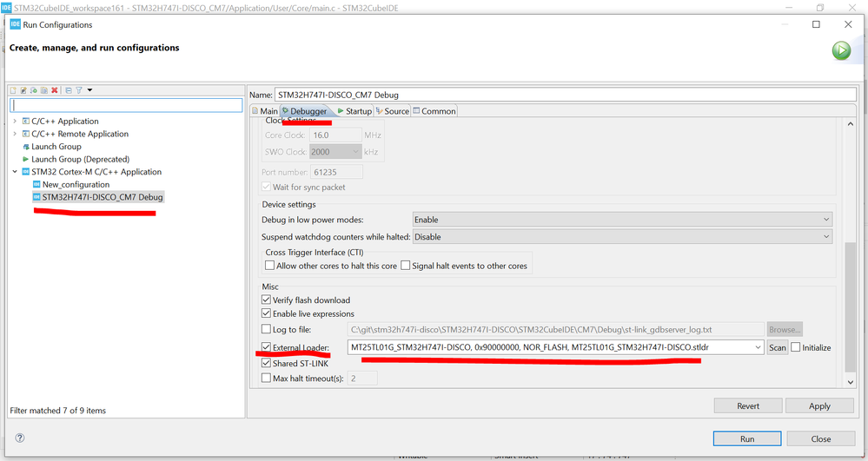868x461 pixels.
Task: Click the green Run icon at top right
Action: coord(841,50)
